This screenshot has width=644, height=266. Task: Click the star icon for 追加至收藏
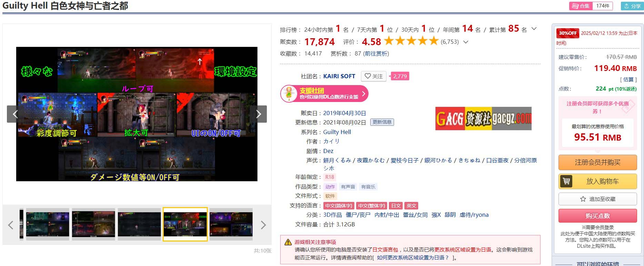583,199
